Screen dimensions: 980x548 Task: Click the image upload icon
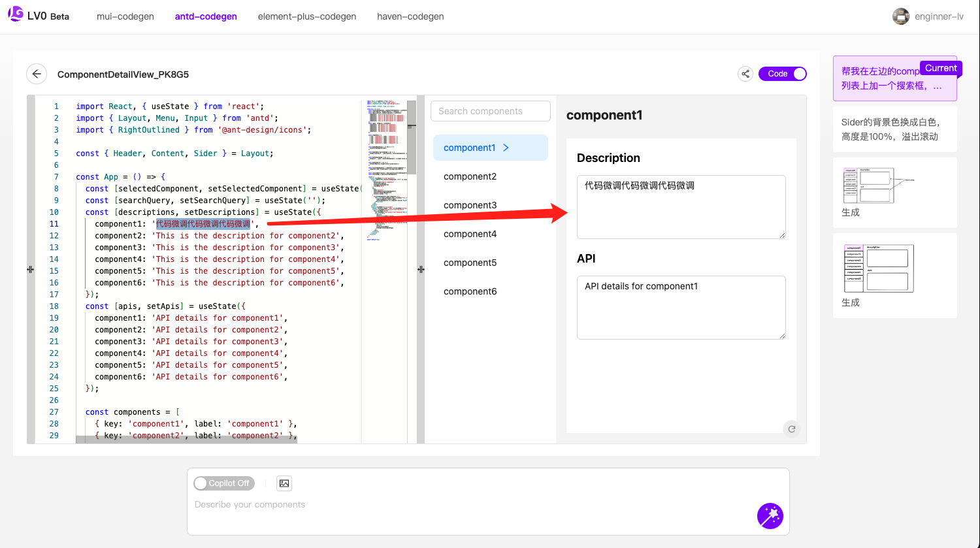pyautogui.click(x=284, y=483)
